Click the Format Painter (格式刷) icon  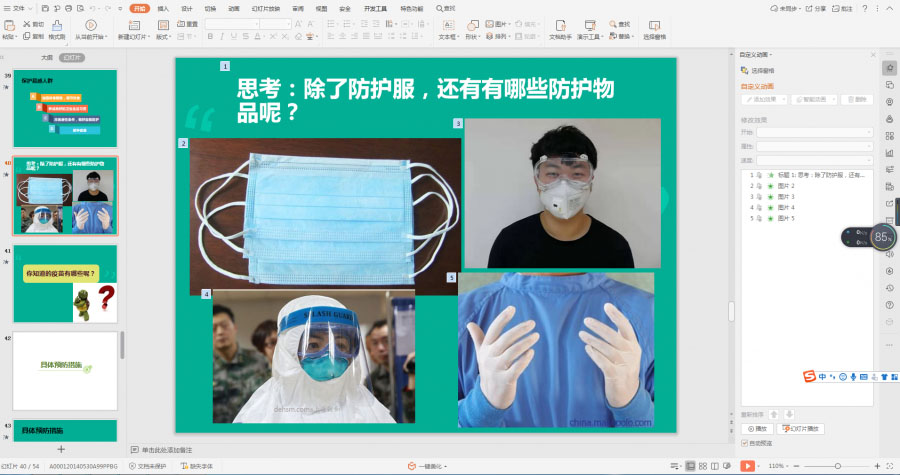[57, 25]
